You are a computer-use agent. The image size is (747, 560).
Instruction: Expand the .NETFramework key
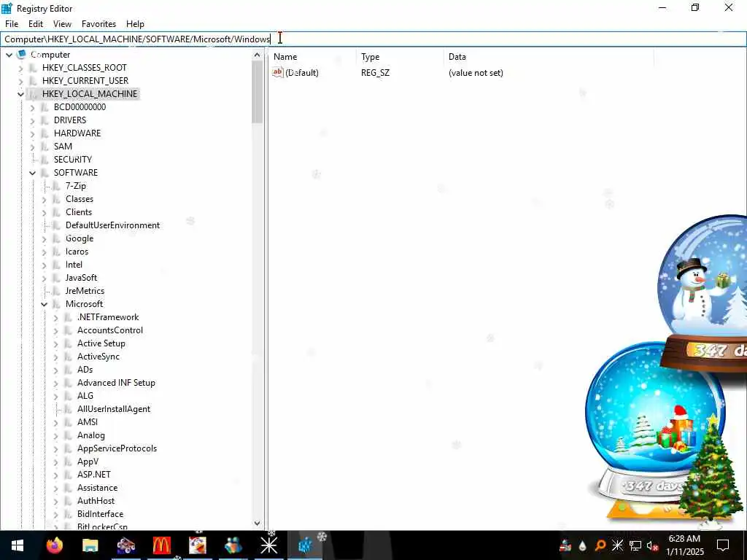(55, 318)
